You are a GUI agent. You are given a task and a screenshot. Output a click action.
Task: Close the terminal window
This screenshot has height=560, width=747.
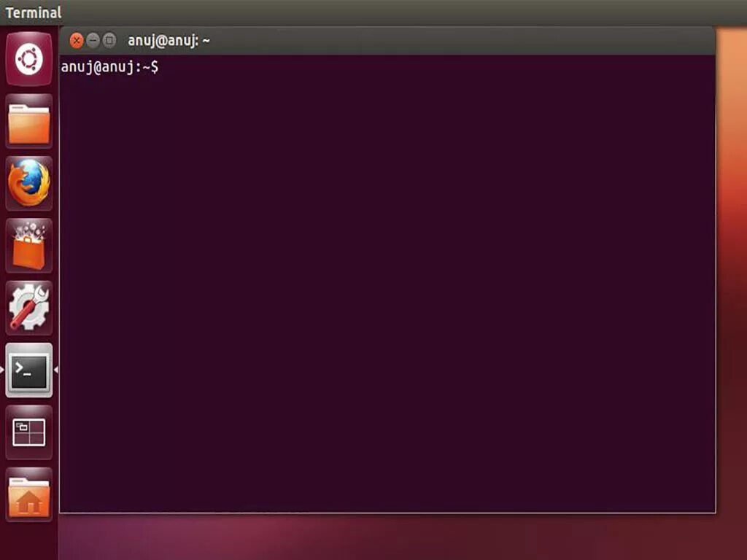pos(76,41)
